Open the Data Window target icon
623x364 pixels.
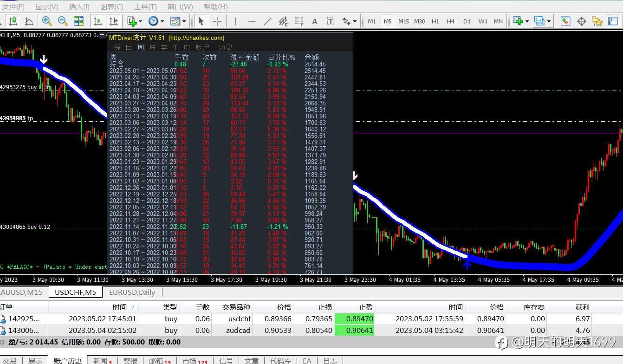pyautogui.click(x=581, y=21)
